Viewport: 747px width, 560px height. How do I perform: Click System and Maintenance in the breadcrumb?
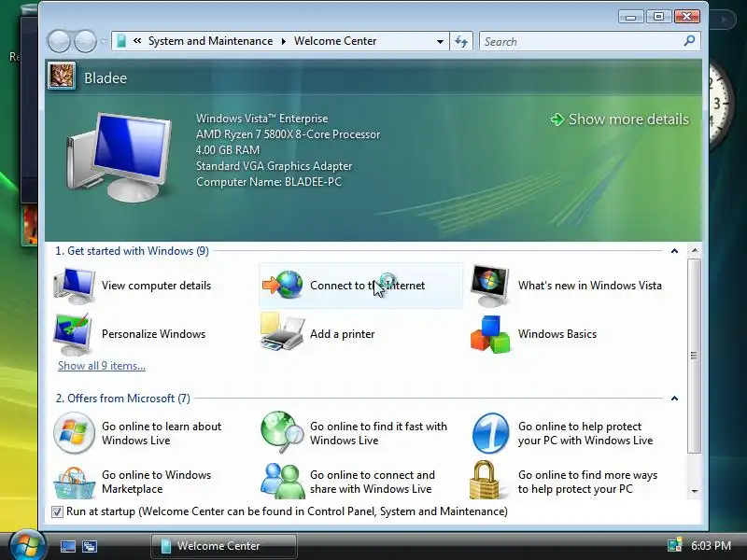[211, 41]
